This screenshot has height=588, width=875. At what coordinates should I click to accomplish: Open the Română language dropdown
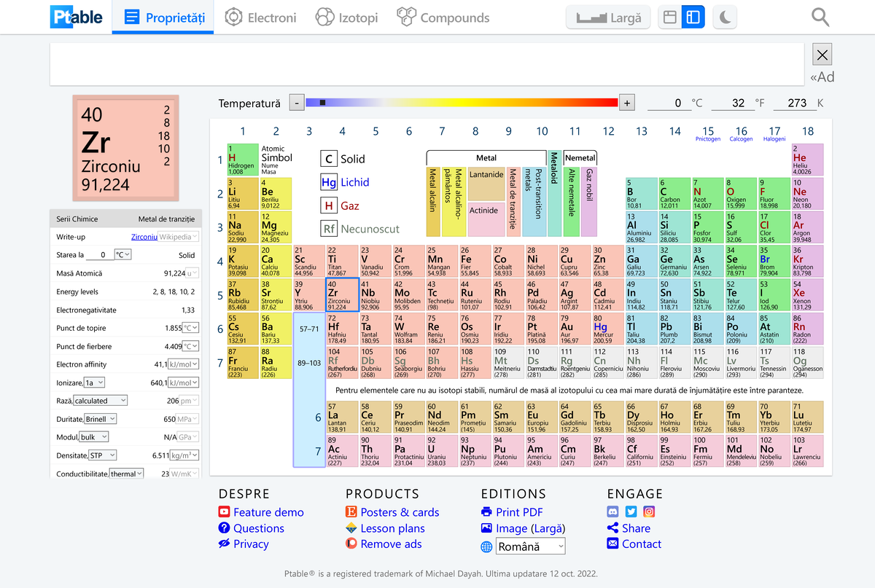tap(531, 546)
